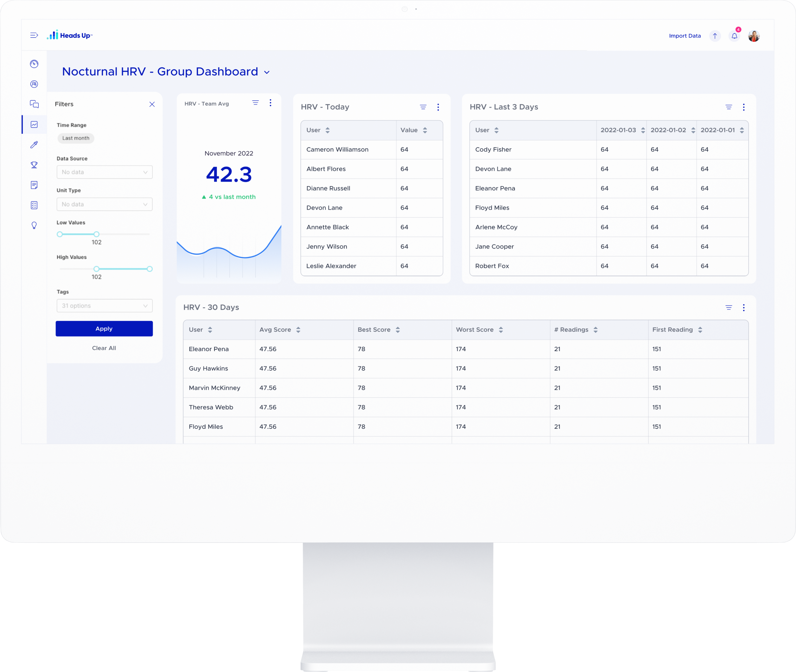This screenshot has width=796, height=672.
Task: Open more options on HRV - Team Avg card
Action: pos(270,103)
